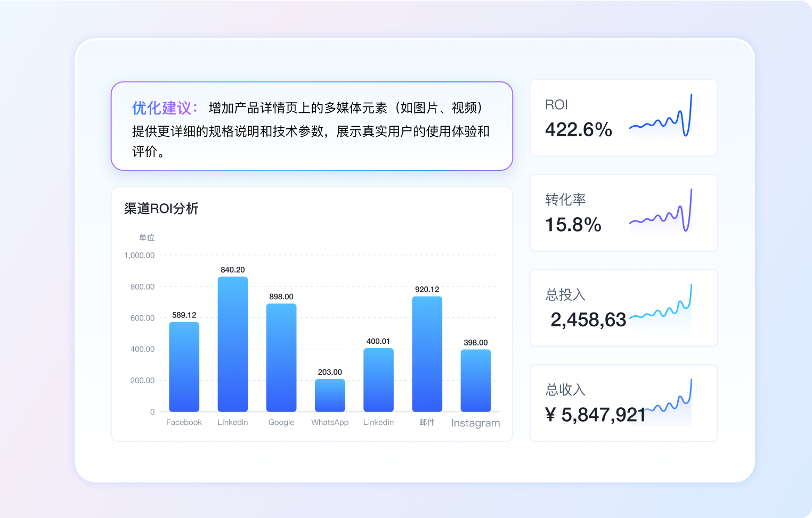Open the 转化率 15.8% metric card

(623, 213)
